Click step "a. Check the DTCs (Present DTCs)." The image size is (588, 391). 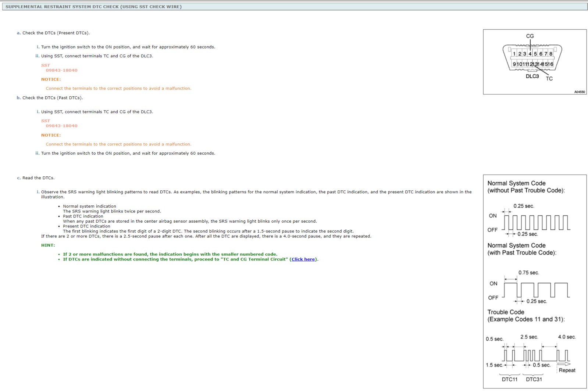(x=53, y=33)
